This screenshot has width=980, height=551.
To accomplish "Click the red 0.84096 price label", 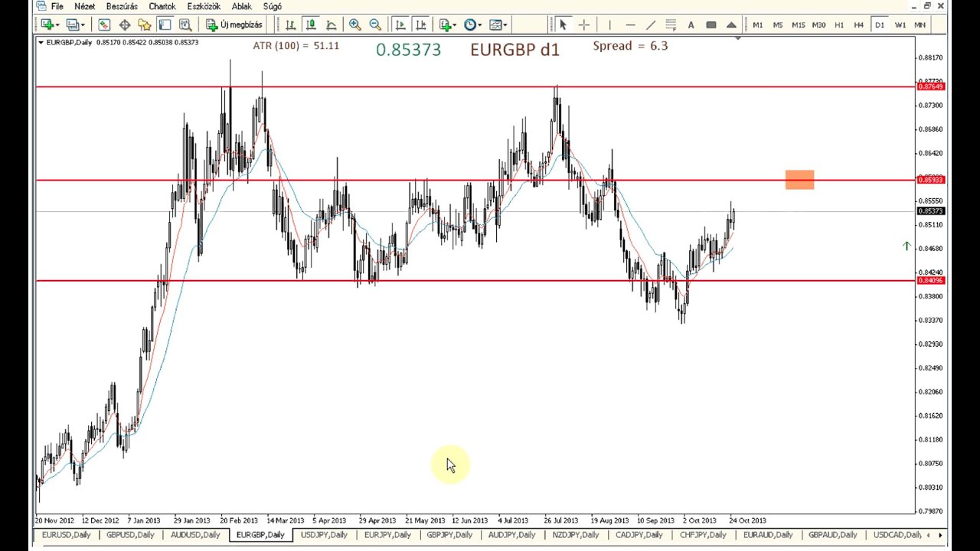I will coord(931,280).
